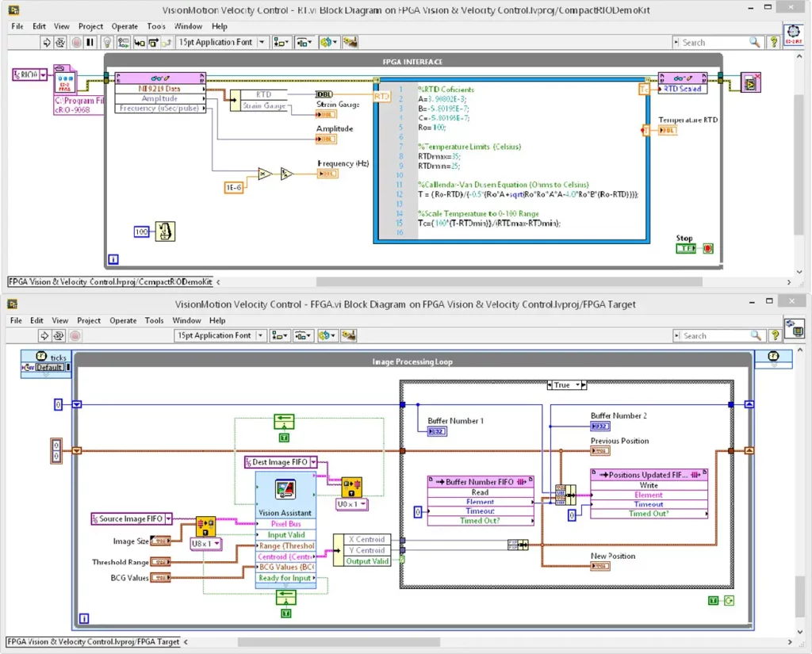Toggle Retain Wire Values in RT.vi toolbar
The height and width of the screenshot is (654, 812).
[x=123, y=43]
